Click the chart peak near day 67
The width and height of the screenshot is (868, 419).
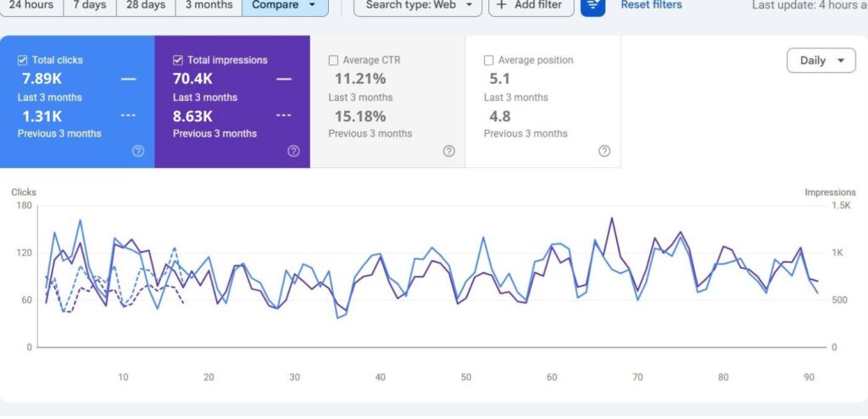coord(612,218)
